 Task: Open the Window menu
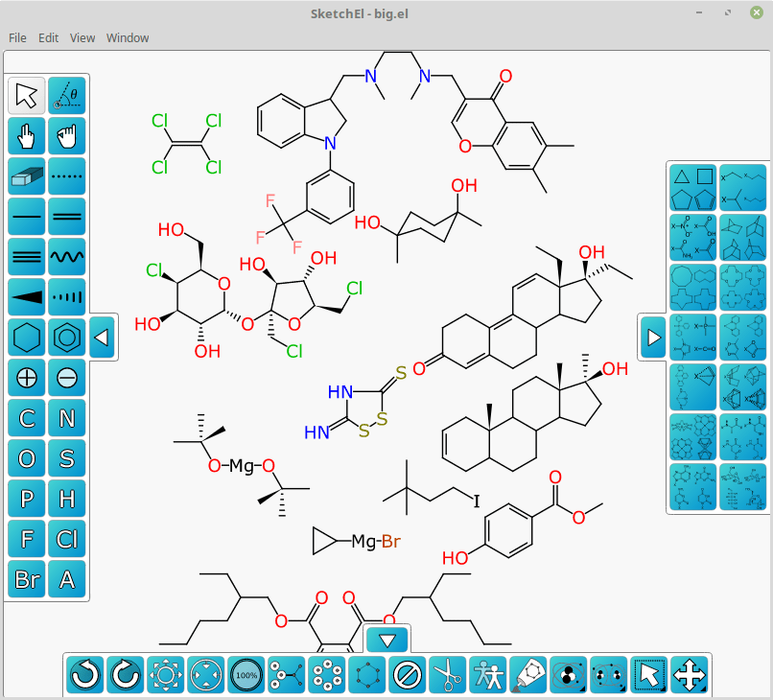coord(128,38)
